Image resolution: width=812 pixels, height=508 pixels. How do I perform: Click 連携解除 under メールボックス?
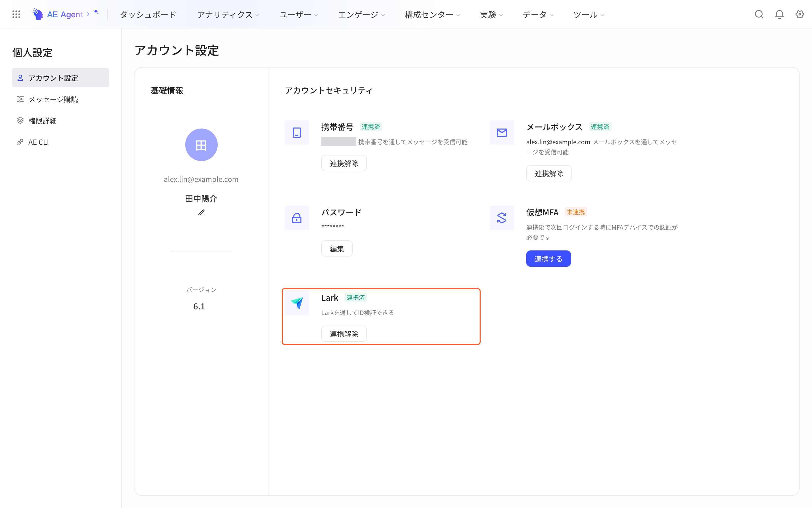click(x=549, y=173)
